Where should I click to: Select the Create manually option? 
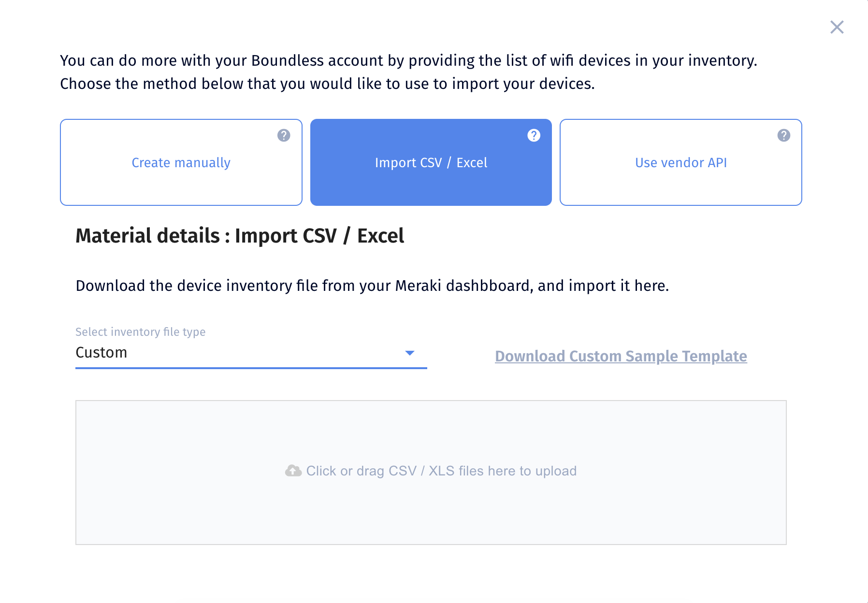coord(181,162)
